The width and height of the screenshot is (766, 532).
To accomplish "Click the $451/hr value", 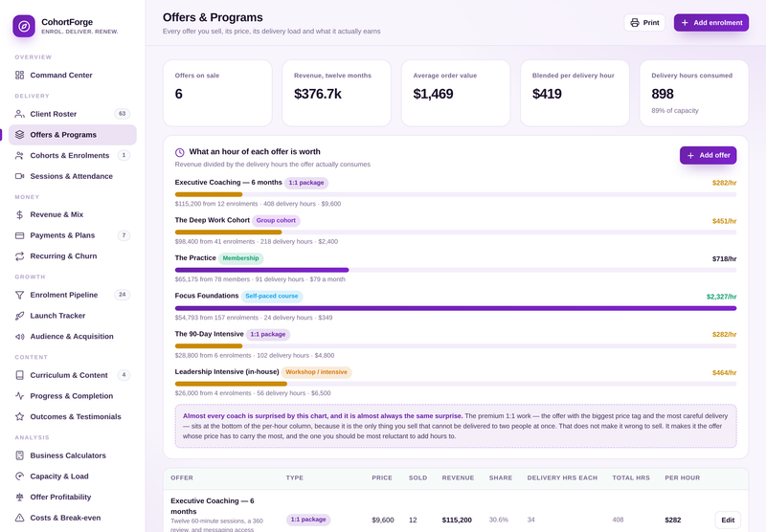I will click(x=724, y=221).
